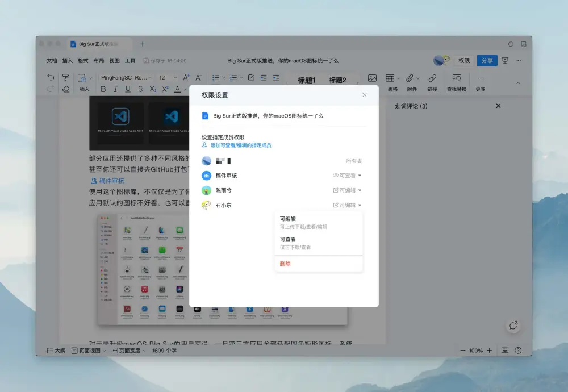
Task: Open 大纲 outline in status bar
Action: 56,351
